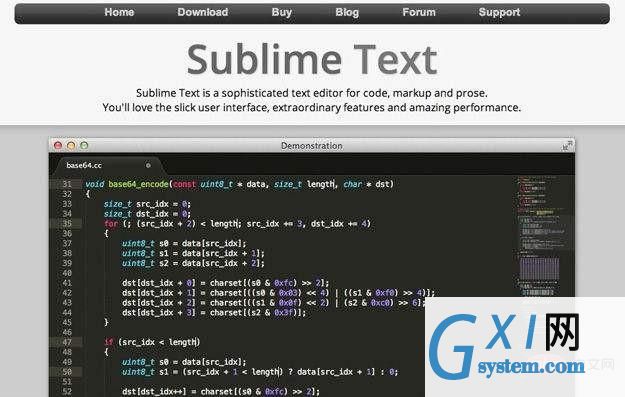Click the green zoom window button
Screen dimensions: 625x397
pos(84,145)
